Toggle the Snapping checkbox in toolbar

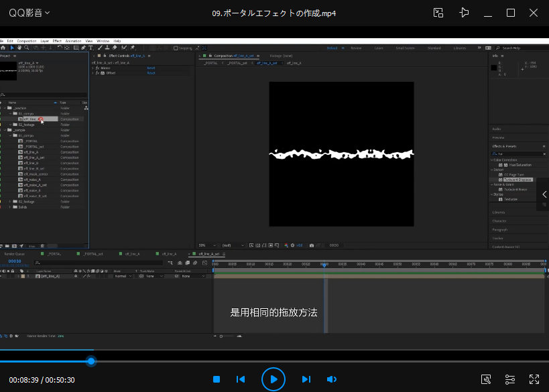pos(176,48)
